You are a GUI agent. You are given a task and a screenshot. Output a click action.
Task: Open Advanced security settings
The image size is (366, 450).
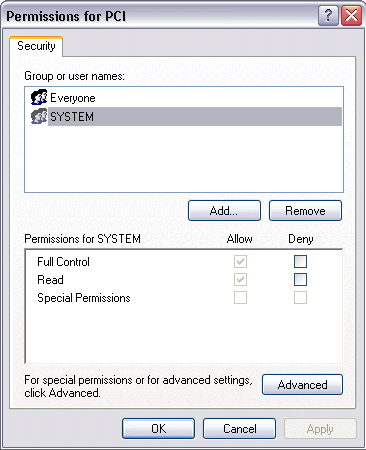tap(302, 384)
